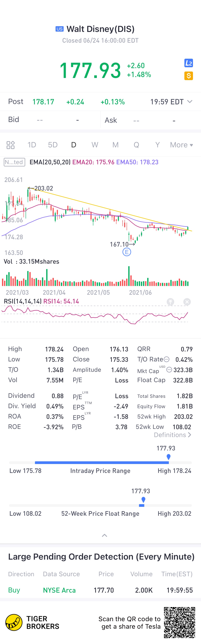Select the D daily chart tab

click(74, 145)
